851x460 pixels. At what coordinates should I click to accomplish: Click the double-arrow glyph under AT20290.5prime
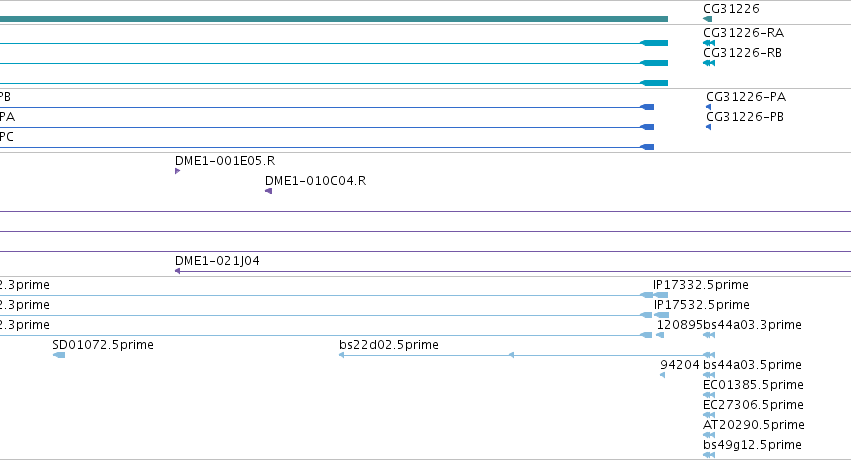[x=709, y=435]
